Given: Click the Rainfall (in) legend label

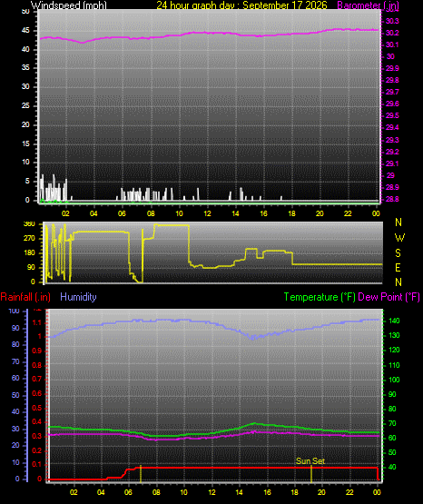Looking at the screenshot, I should [x=25, y=297].
